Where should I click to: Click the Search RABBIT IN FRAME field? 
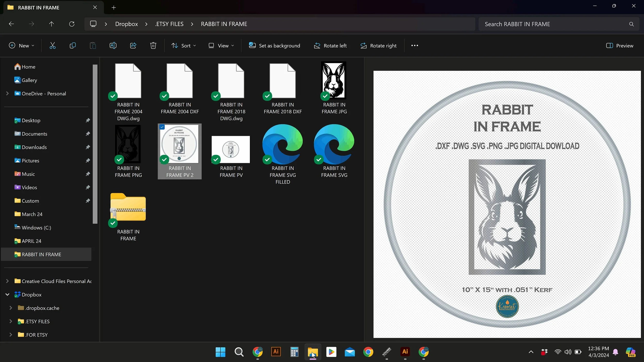coord(554,24)
